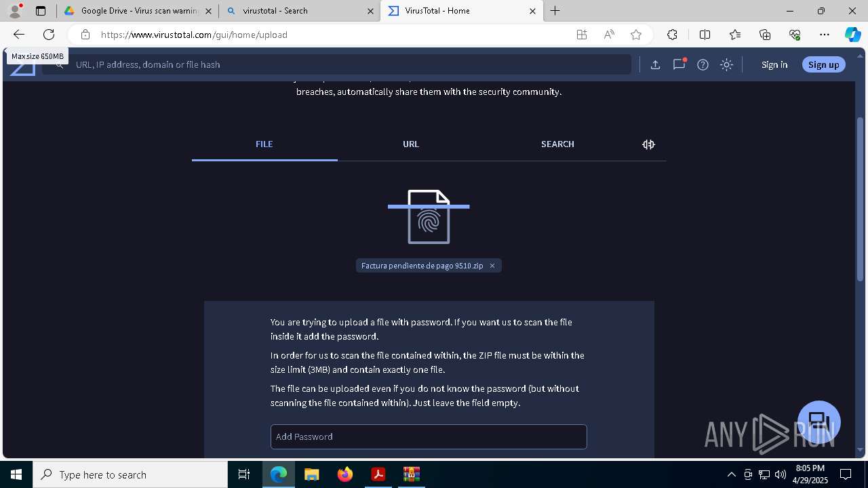Open the Action Center notifications icon

click(x=846, y=474)
